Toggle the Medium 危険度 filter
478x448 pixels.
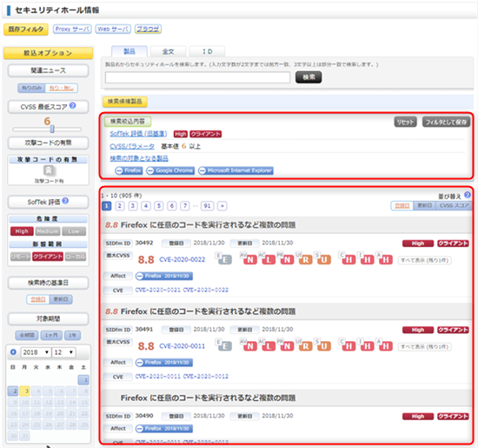tap(48, 231)
